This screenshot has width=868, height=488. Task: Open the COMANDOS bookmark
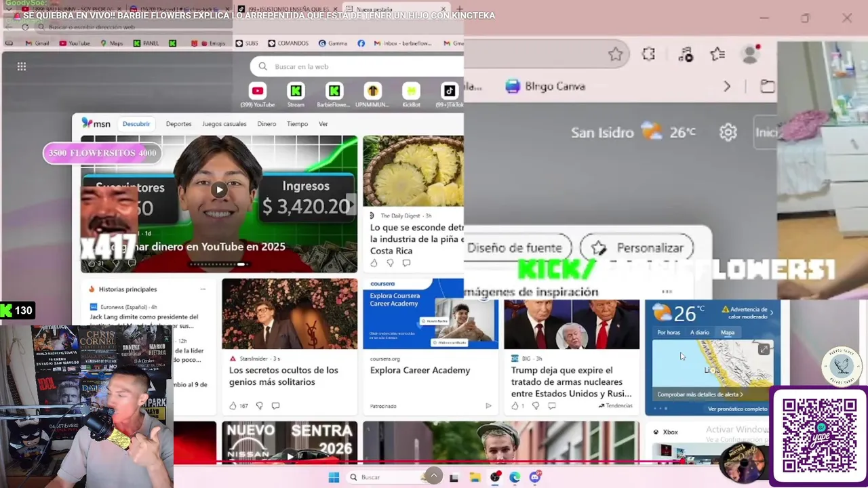tap(288, 43)
